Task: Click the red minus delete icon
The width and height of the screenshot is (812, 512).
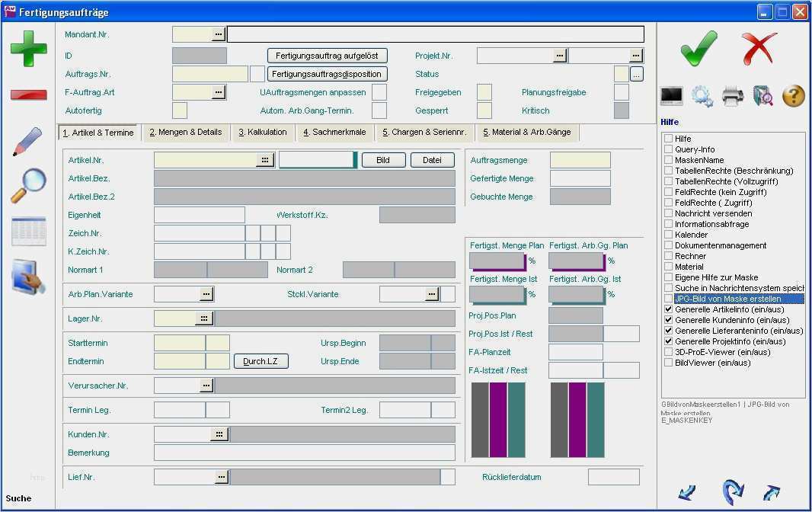Action: (x=28, y=94)
